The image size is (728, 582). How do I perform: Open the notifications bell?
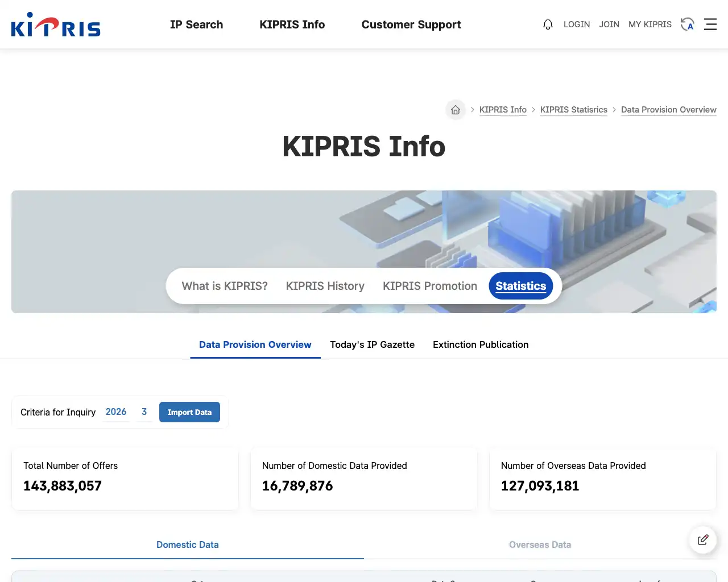tap(548, 24)
